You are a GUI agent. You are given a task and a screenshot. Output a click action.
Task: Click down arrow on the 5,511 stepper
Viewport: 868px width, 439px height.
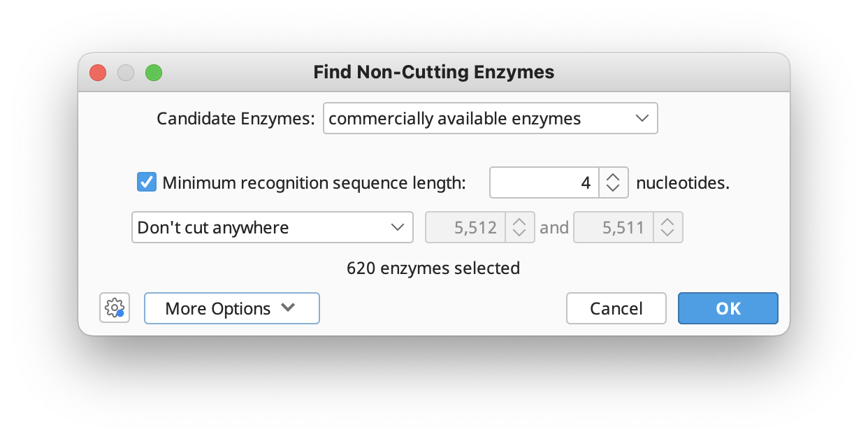coord(667,234)
